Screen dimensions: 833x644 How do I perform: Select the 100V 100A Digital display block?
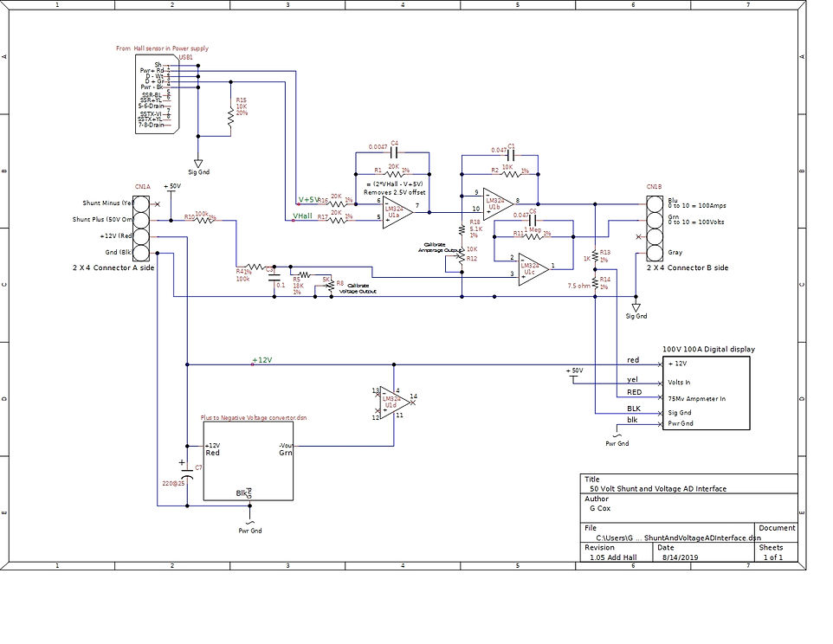(x=707, y=393)
